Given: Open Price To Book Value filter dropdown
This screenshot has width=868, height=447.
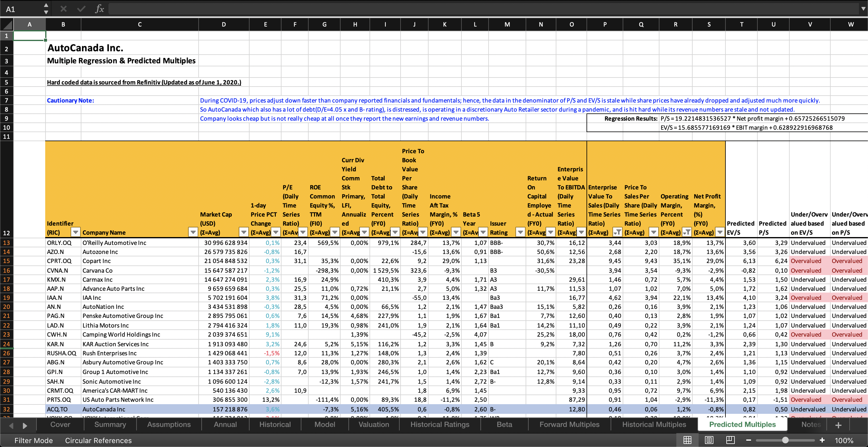Looking at the screenshot, I should point(423,232).
